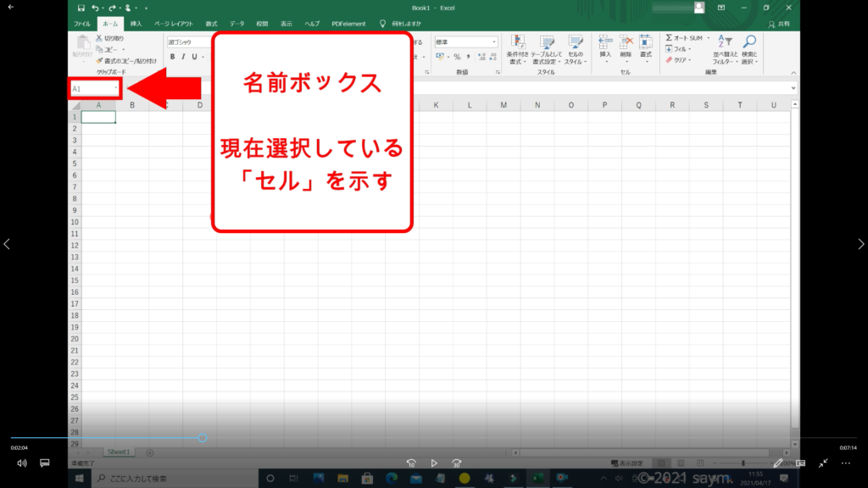The height and width of the screenshot is (488, 868).
Task: Play the paused video
Action: point(434,463)
